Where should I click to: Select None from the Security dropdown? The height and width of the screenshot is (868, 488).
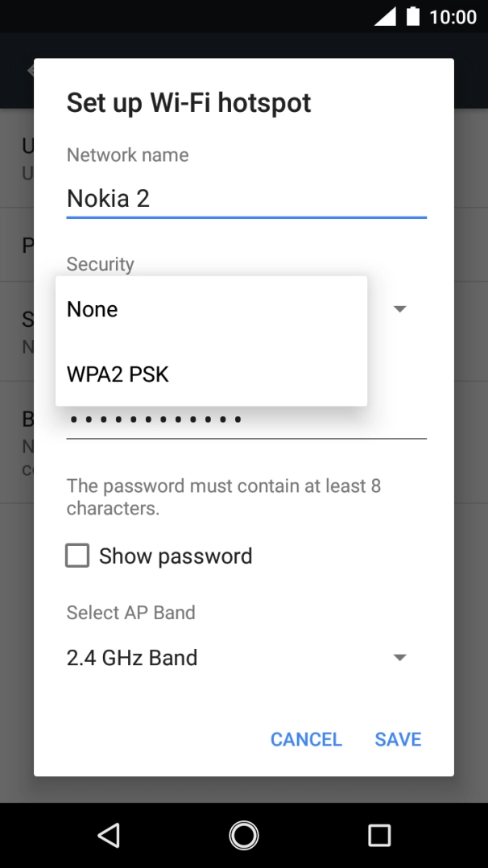pyautogui.click(x=92, y=308)
